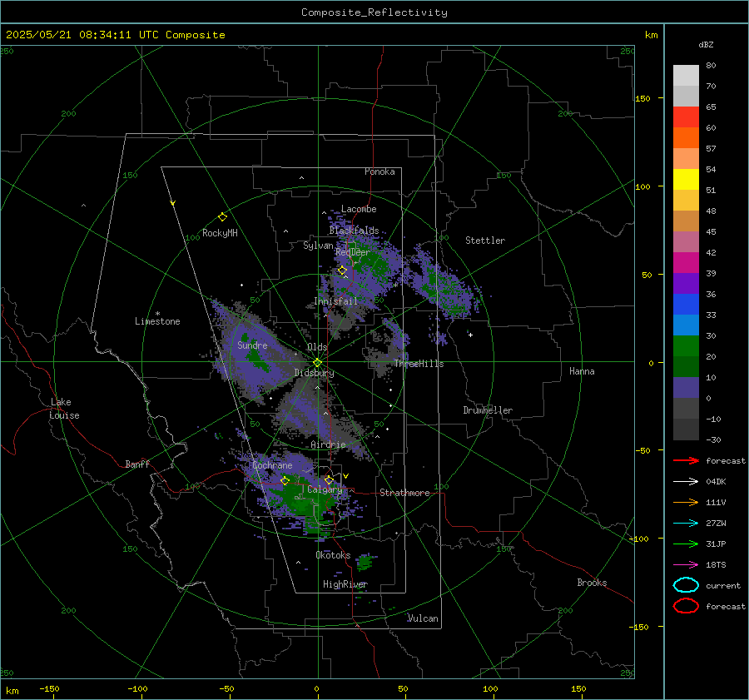Click the Cochrane town label
Image resolution: width=749 pixels, height=700 pixels.
272,465
